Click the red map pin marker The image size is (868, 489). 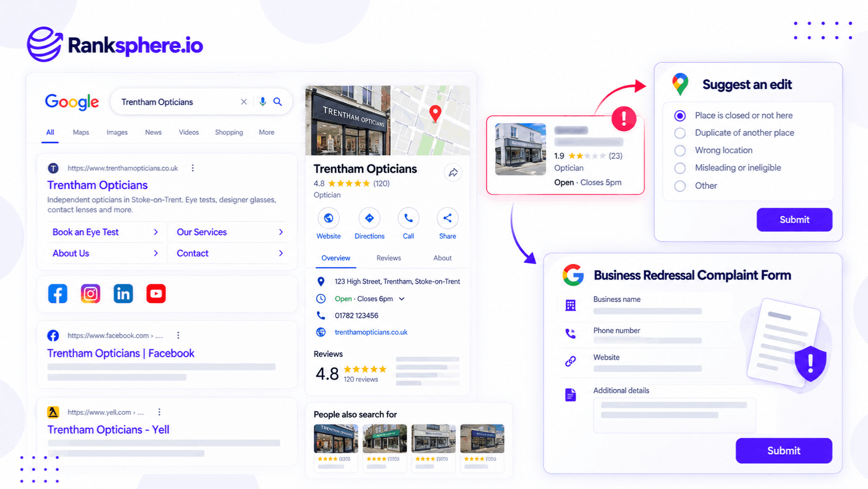coord(435,113)
